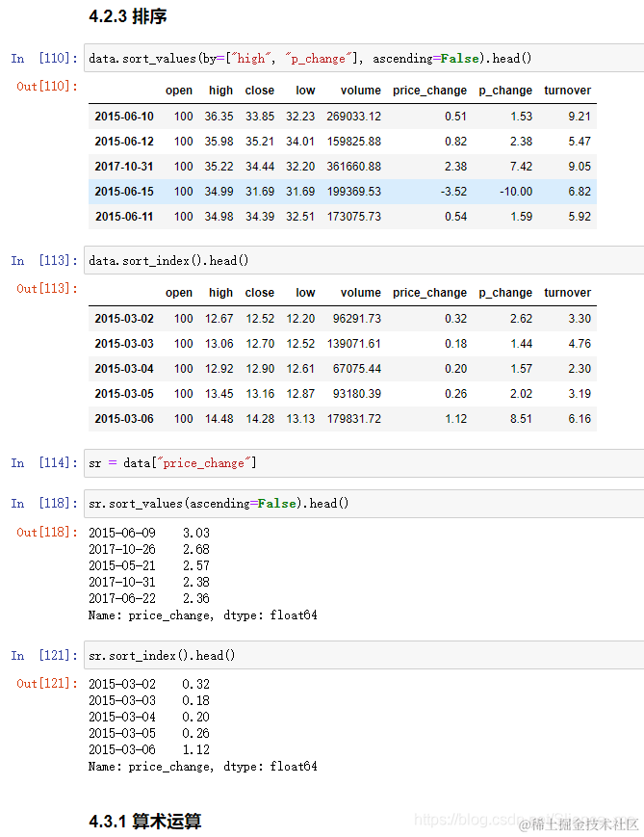Click the dtype line under Out[121]

203,767
